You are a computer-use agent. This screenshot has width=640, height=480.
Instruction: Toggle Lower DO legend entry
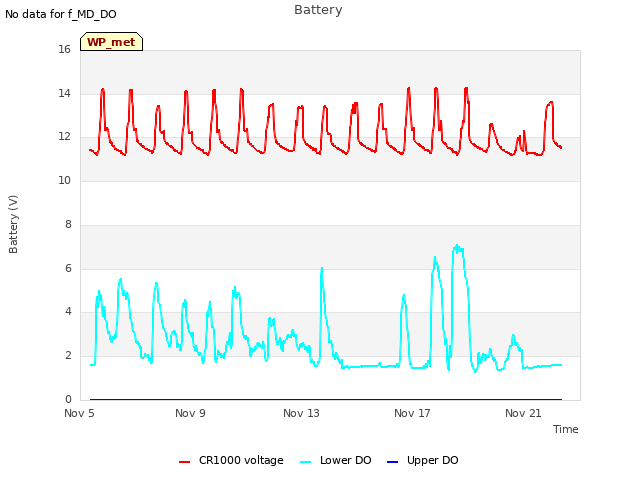336,460
